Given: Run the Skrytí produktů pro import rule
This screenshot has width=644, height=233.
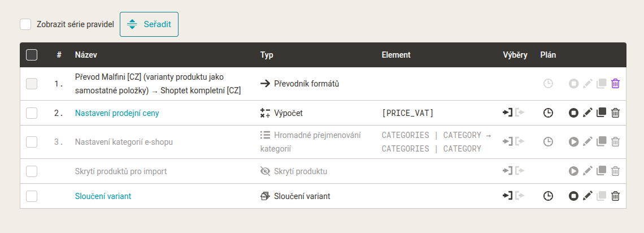Looking at the screenshot, I should pos(573,171).
